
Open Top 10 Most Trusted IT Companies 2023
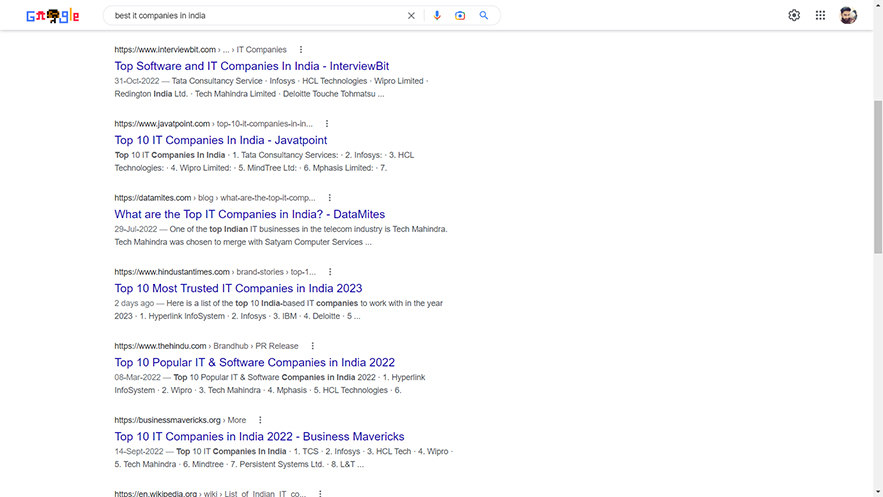(238, 288)
